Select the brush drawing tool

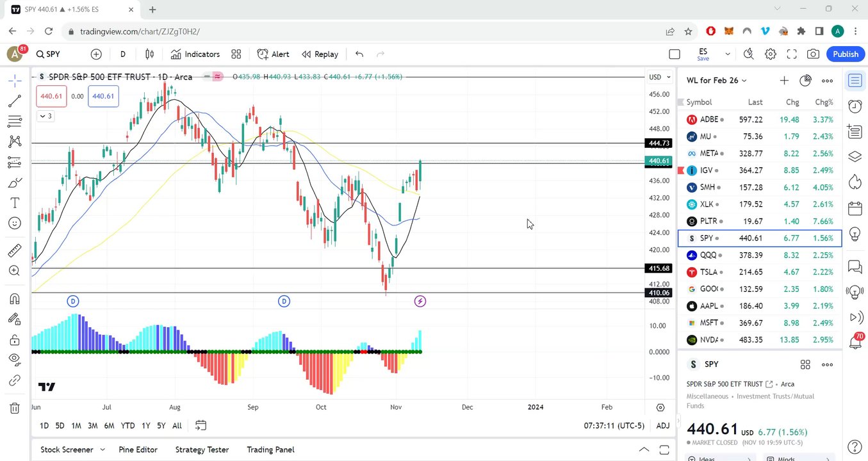coord(15,182)
